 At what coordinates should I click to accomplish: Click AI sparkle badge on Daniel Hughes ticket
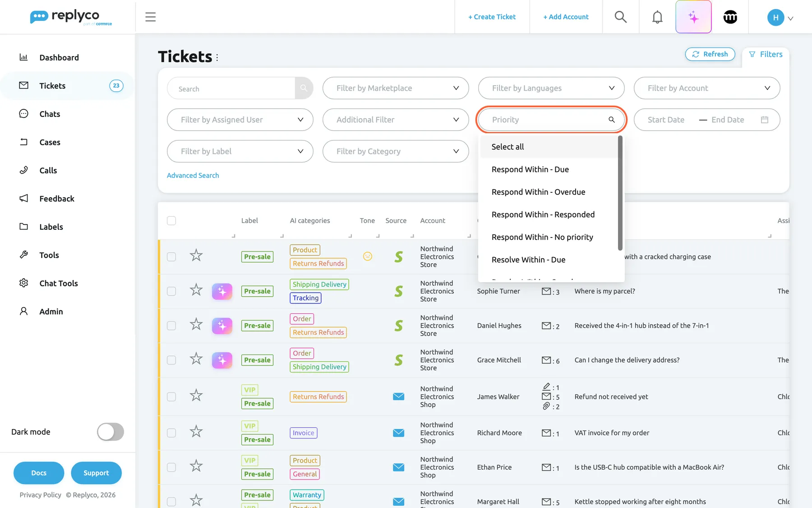tap(222, 326)
